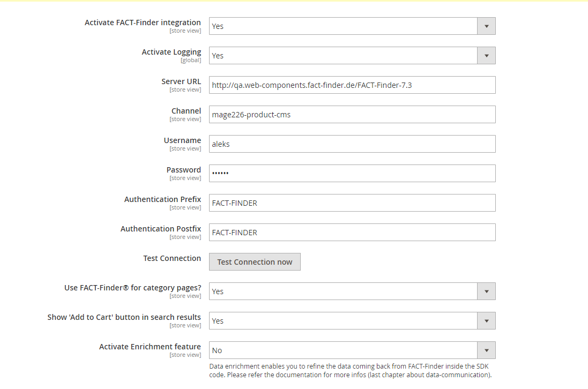Click the [global] scope label under Activate Logging
588x389 pixels.
pyautogui.click(x=191, y=60)
